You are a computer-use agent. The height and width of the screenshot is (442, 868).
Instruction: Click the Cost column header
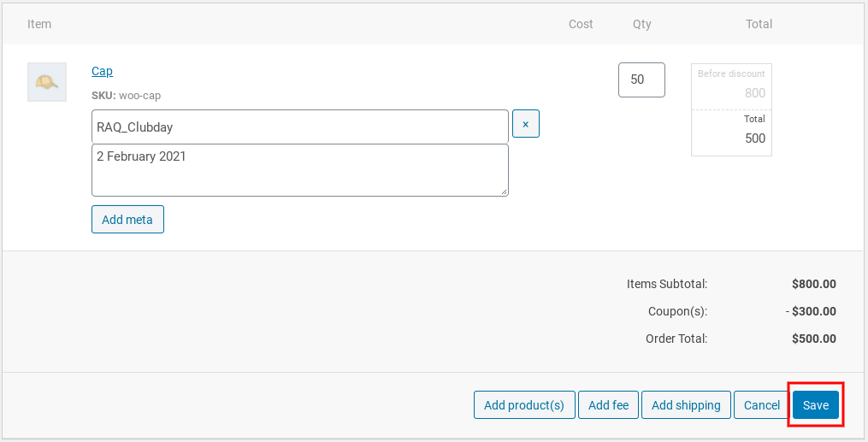(581, 24)
